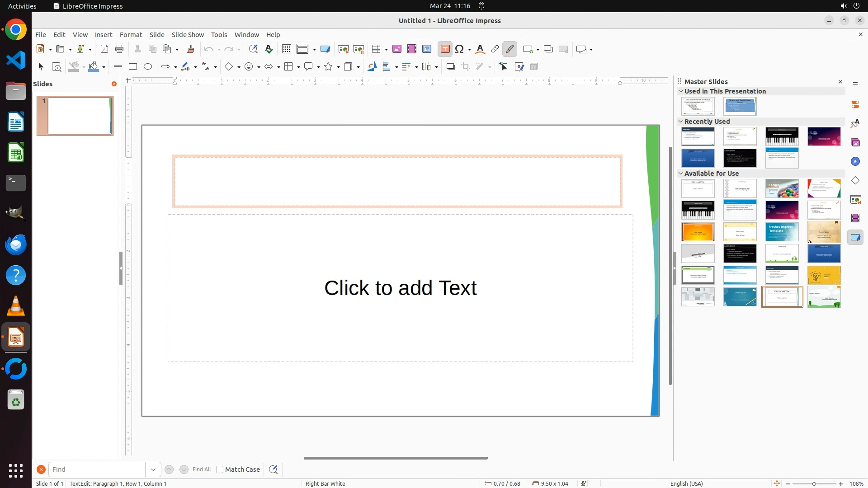868x488 pixels.
Task: Collapse the Recently Used section
Action: (x=681, y=122)
